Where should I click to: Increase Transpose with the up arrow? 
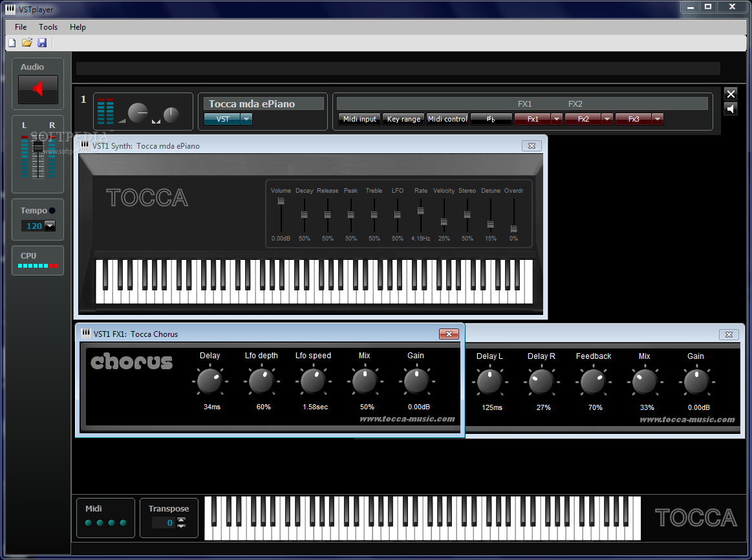tap(181, 520)
